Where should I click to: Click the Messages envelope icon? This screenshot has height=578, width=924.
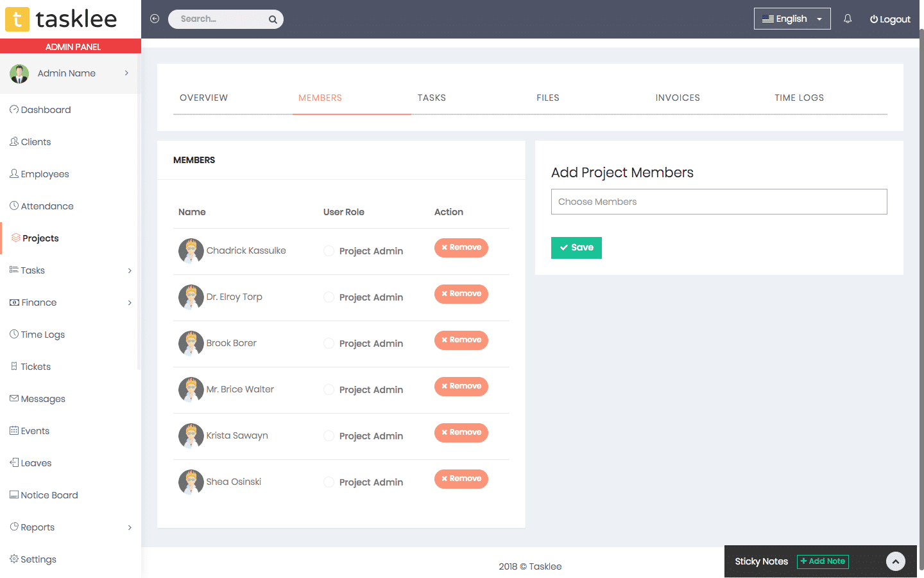[14, 398]
